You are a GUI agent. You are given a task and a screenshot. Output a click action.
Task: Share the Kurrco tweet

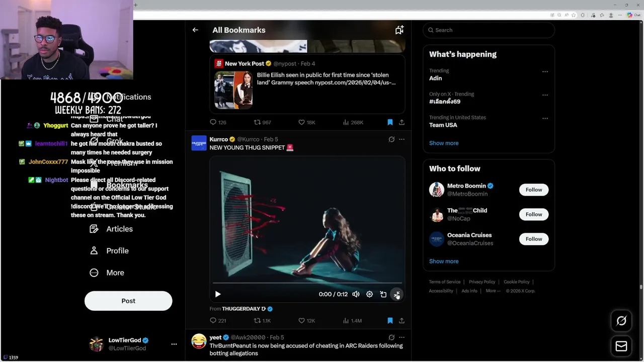[401, 320]
